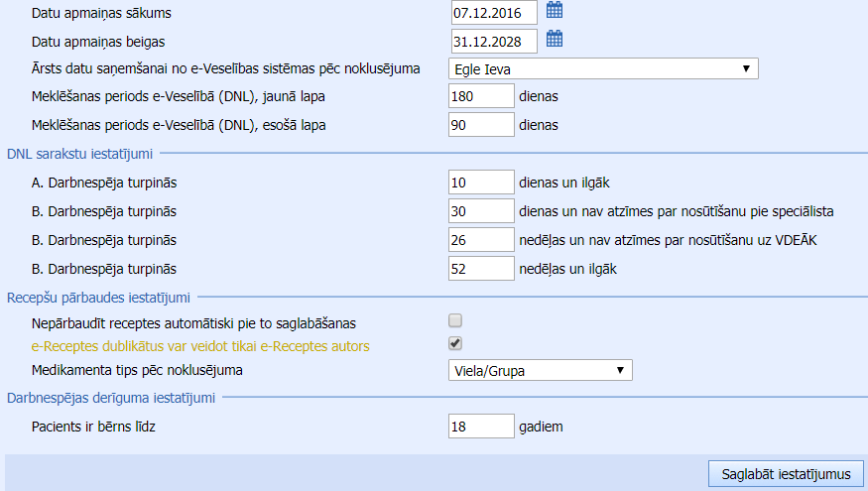This screenshot has width=868, height=491.
Task: Edit the 26 weeks VDEĀK field
Action: [481, 240]
